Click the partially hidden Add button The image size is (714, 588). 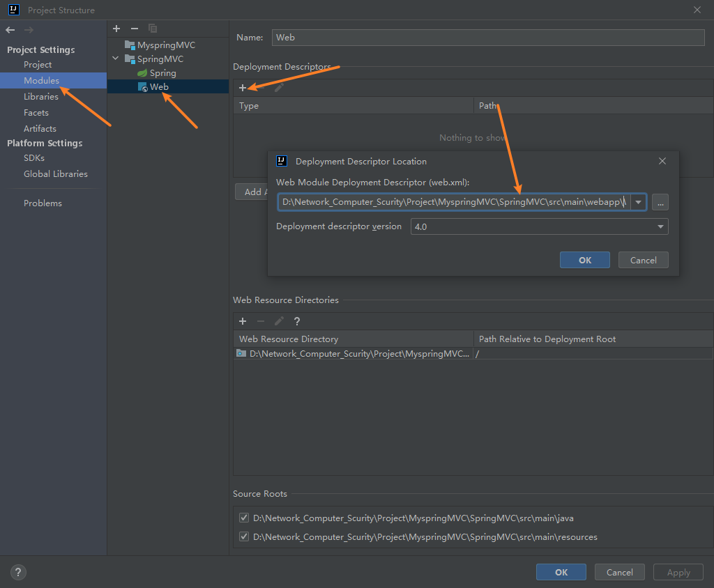click(251, 192)
